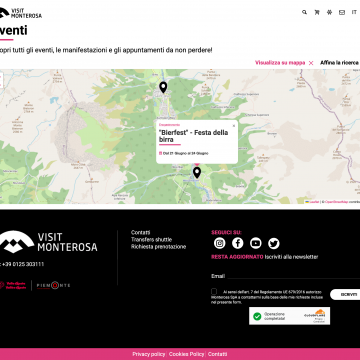
Task: Open Transfers shuttle footer link
Action: [151, 240]
